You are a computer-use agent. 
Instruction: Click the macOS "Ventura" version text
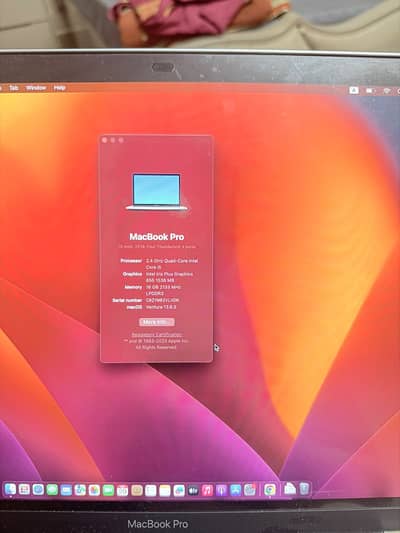coord(161,307)
